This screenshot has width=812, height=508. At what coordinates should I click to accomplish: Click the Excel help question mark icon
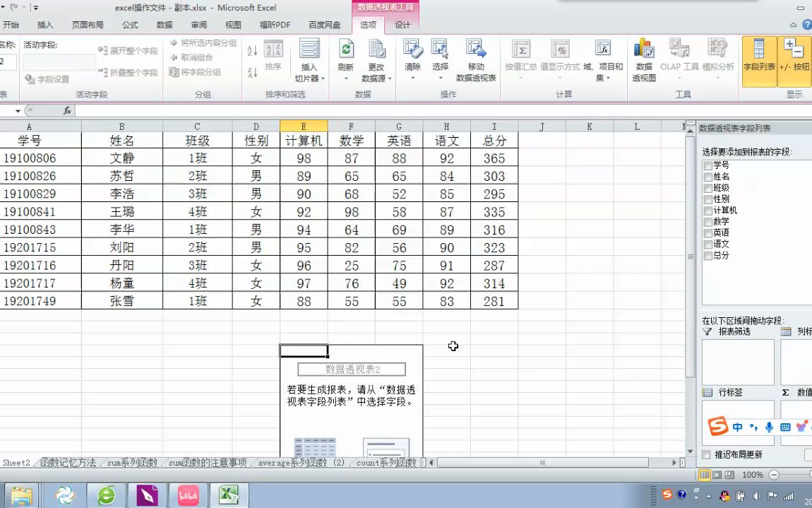pyautogui.click(x=807, y=24)
